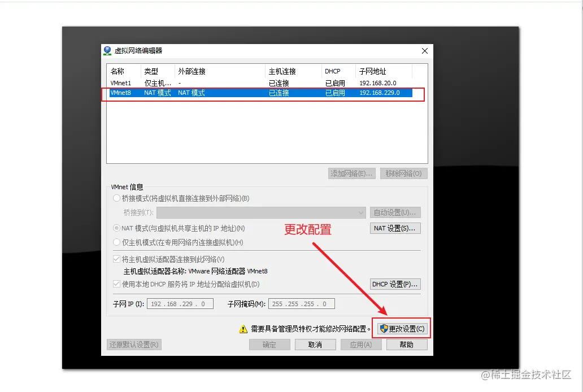This screenshot has height=392, width=583.
Task: Open DHCP 设置 dialog
Action: point(395,284)
